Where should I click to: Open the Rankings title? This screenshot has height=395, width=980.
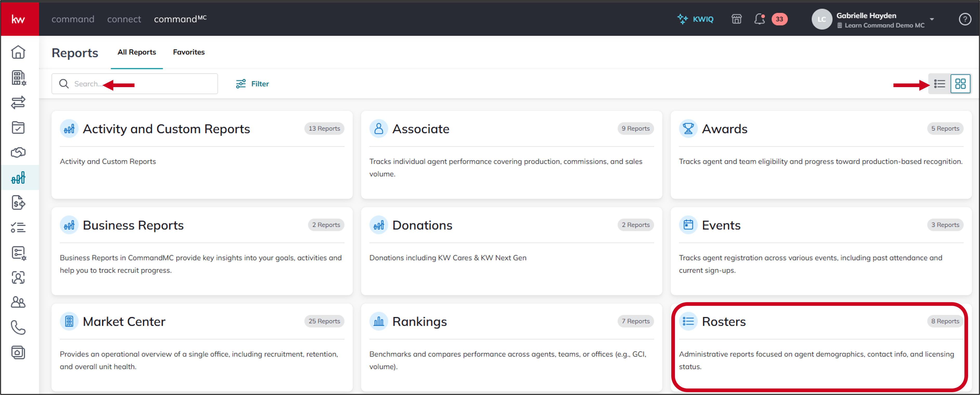tap(420, 322)
